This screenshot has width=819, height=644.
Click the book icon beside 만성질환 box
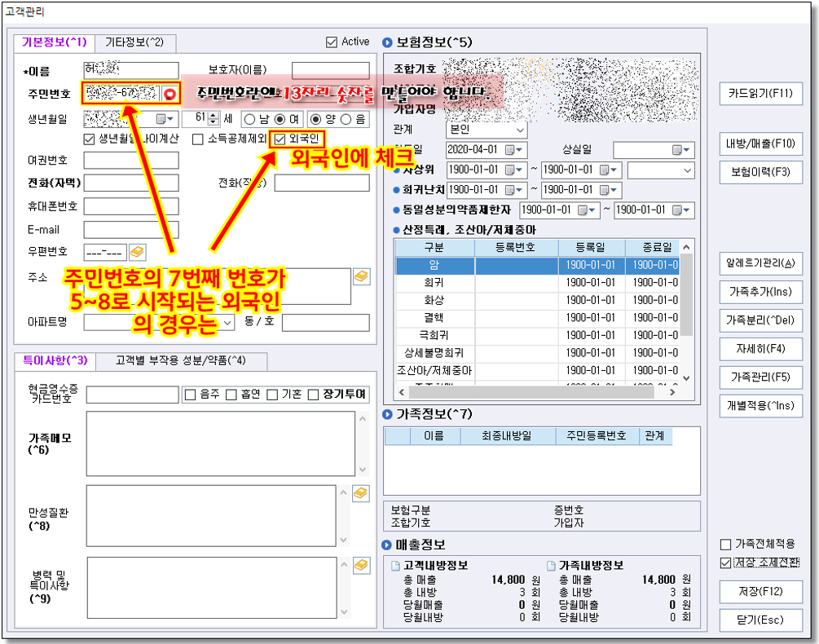pos(362,493)
